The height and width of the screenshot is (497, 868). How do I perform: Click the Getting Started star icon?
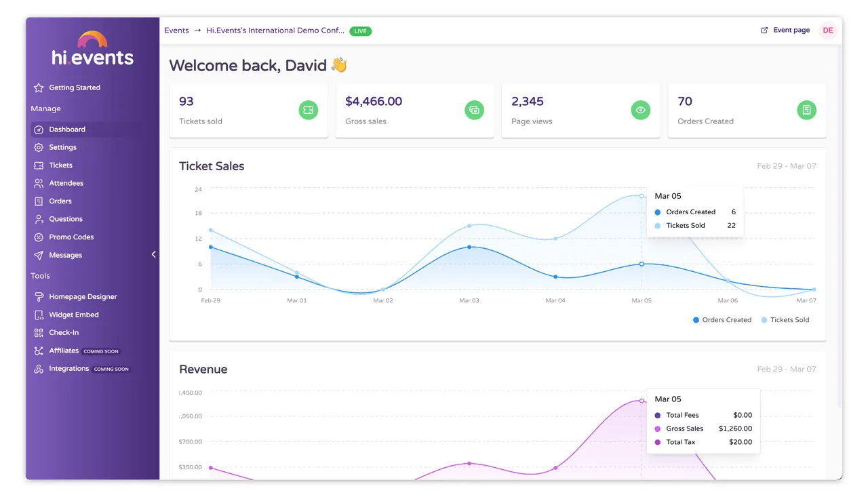click(x=39, y=87)
